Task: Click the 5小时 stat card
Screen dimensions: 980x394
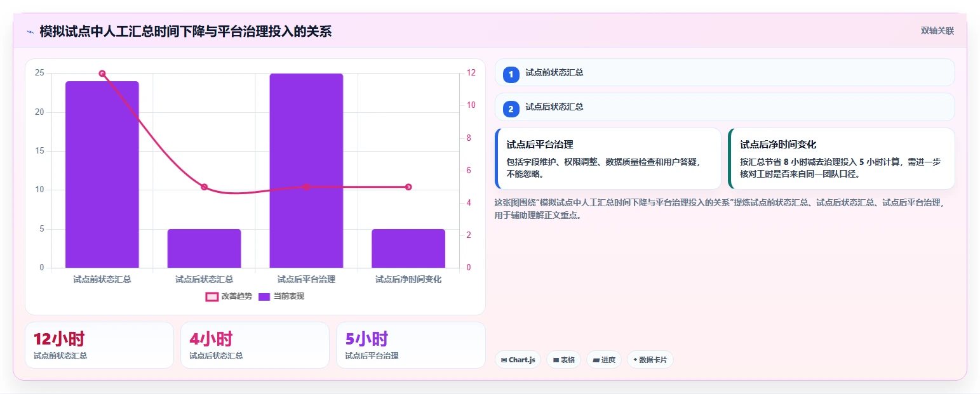Action: (x=411, y=345)
